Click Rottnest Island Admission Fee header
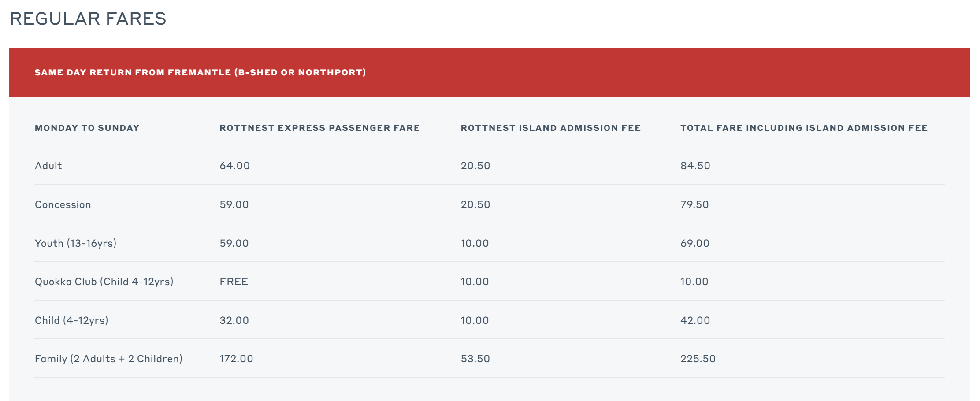Image resolution: width=980 pixels, height=401 pixels. 551,128
